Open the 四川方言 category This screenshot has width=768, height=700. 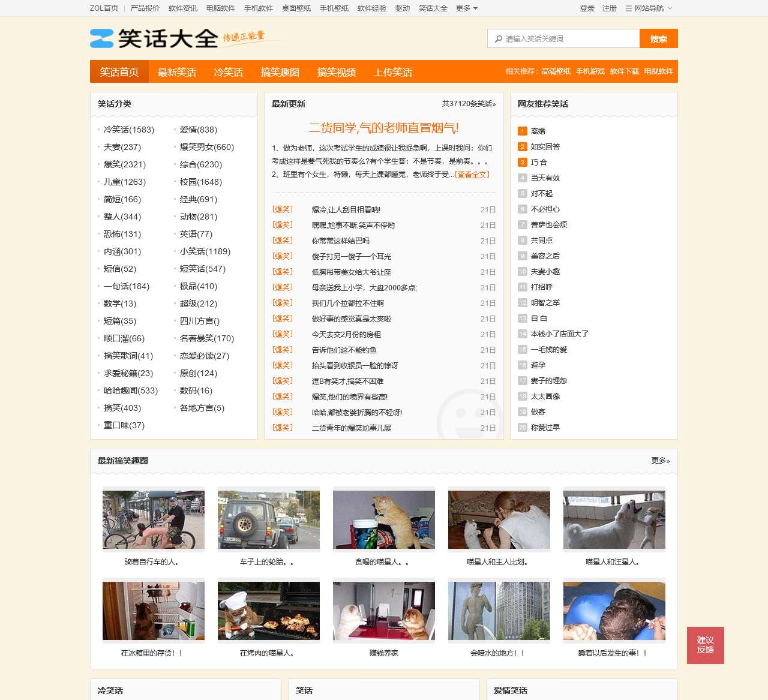coord(200,321)
